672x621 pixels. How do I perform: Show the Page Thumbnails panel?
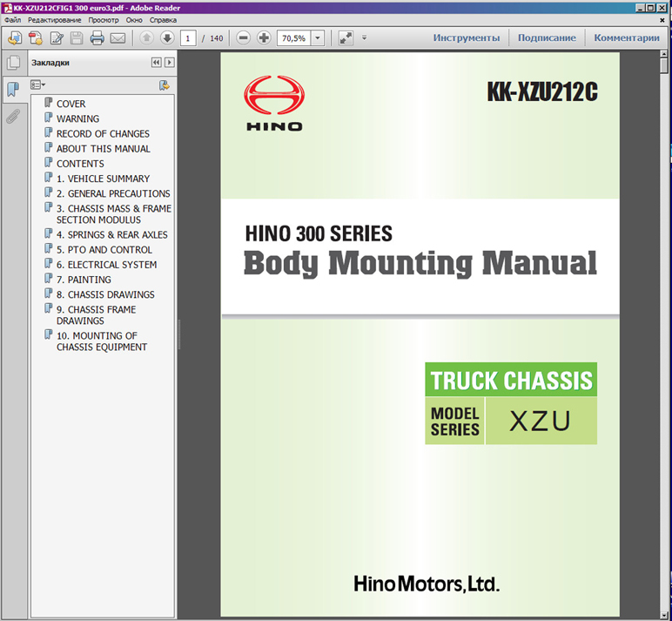[13, 63]
